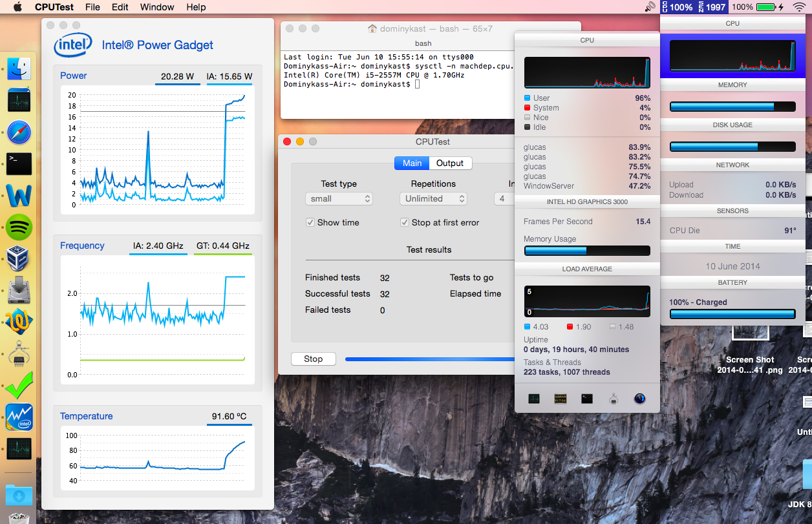This screenshot has width=812, height=524.
Task: Switch to the Output tab in CPUTest
Action: (451, 163)
